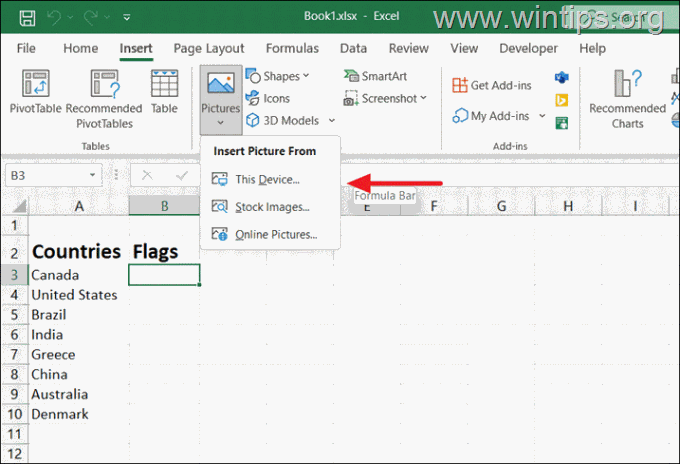680x464 pixels.
Task: Insert a Table from the ribbon
Action: 164,86
